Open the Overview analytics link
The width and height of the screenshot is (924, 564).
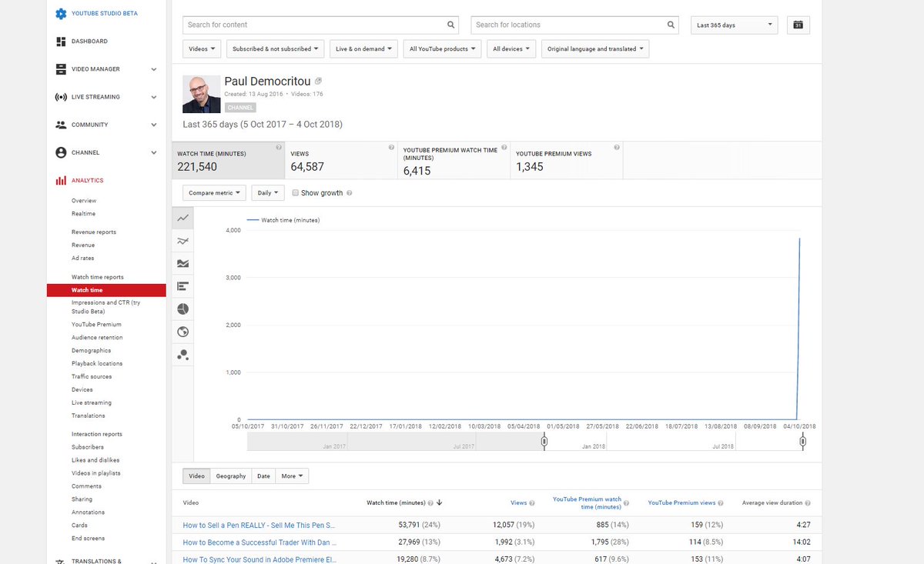point(84,201)
